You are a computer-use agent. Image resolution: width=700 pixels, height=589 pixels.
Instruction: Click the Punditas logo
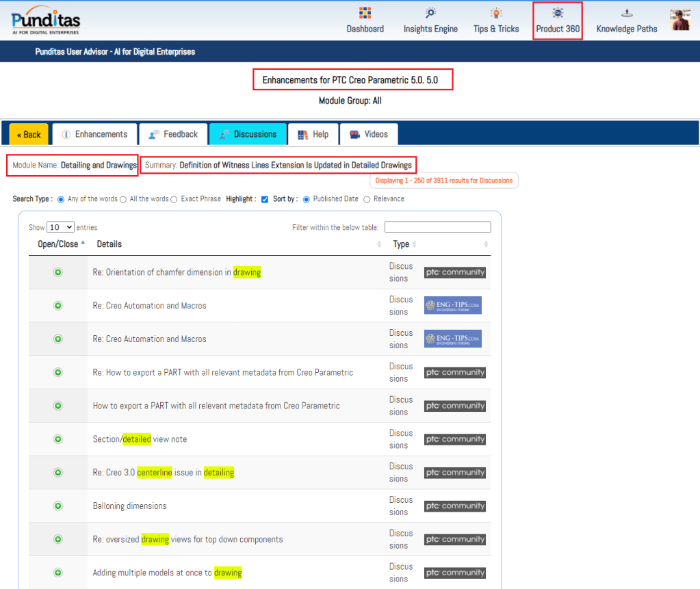[x=46, y=21]
